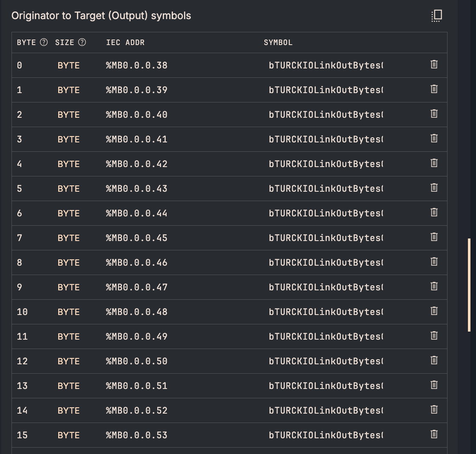Click the BYTE size cell in row 13

point(68,386)
